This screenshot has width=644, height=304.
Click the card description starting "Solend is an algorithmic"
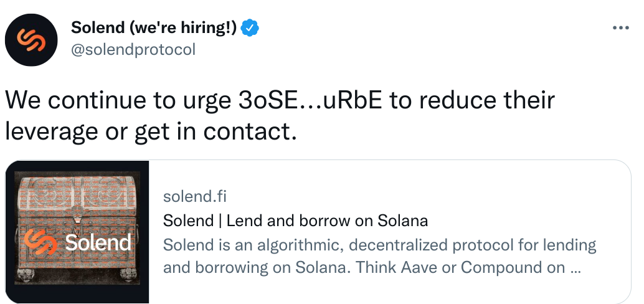point(379,245)
